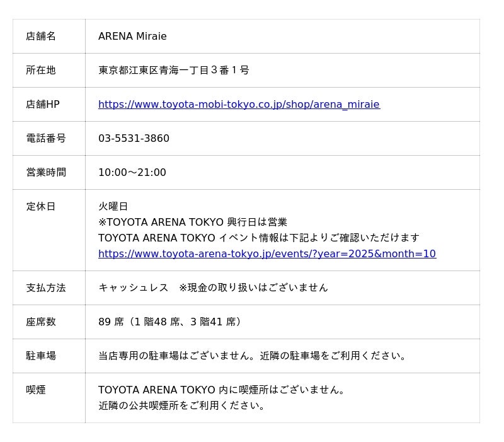The image size is (504, 442).
Task: Click the 所在地 row label
Action: tap(41, 71)
